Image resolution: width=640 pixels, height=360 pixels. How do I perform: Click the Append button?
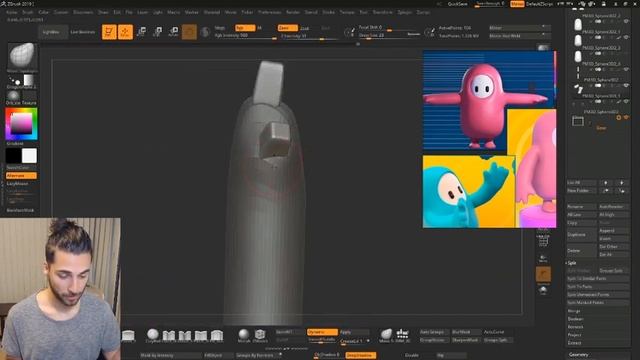tap(613, 231)
